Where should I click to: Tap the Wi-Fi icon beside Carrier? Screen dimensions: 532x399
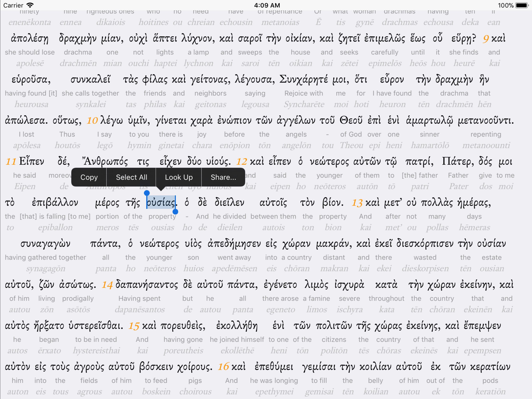pos(30,5)
